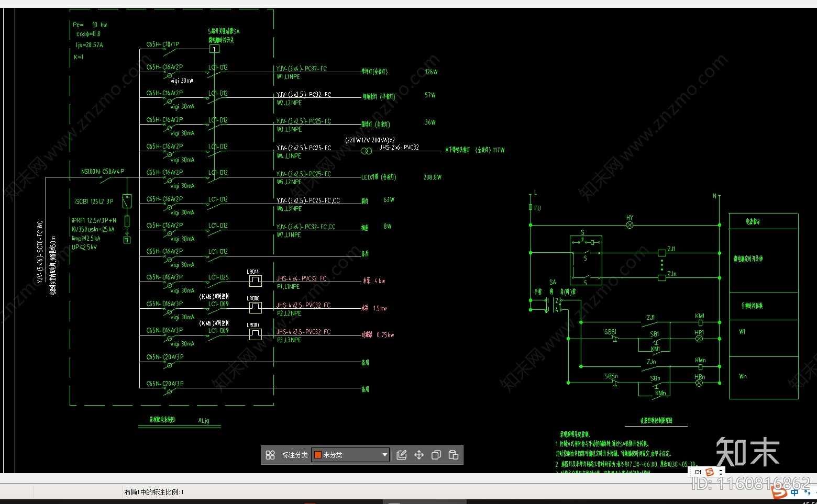Toggle the 中 Chinese input mode indicator
The image size is (817, 504).
pos(795,492)
